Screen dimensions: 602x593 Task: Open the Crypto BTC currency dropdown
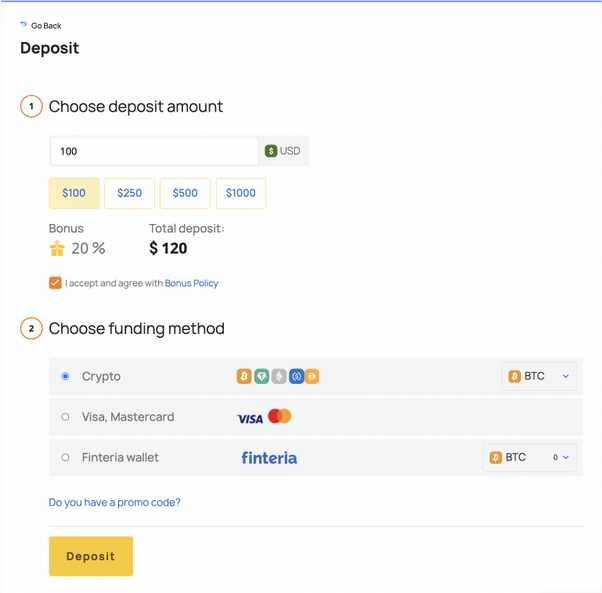[x=539, y=376]
